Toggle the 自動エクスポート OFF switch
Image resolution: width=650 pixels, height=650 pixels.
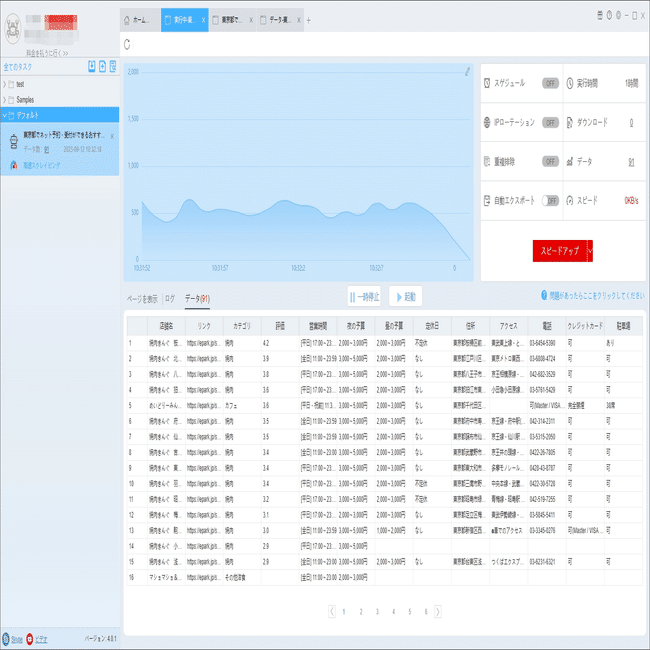551,201
